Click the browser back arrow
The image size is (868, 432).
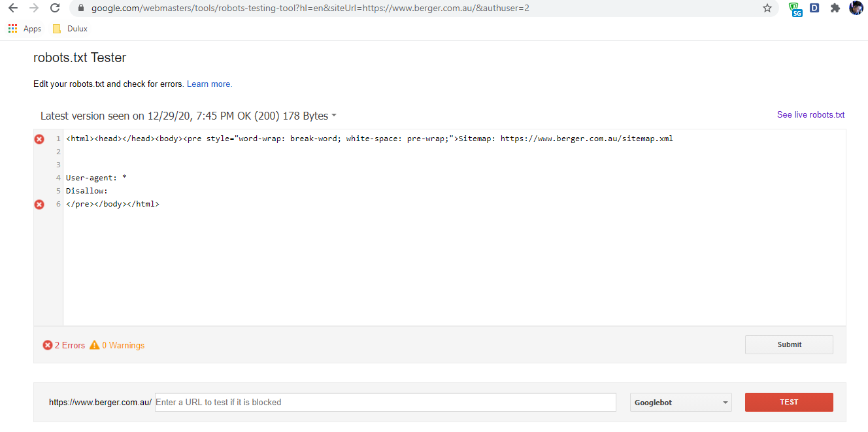click(x=12, y=8)
